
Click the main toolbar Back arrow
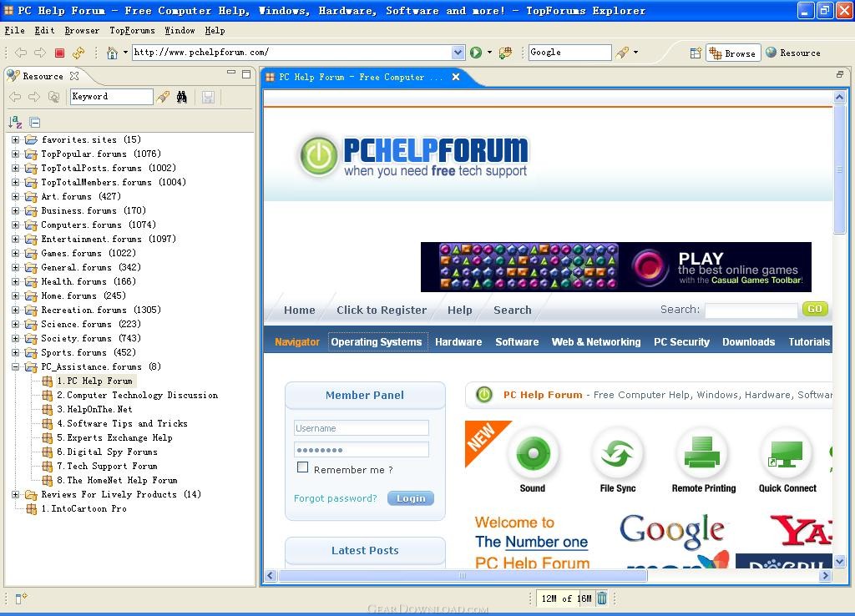(x=21, y=53)
